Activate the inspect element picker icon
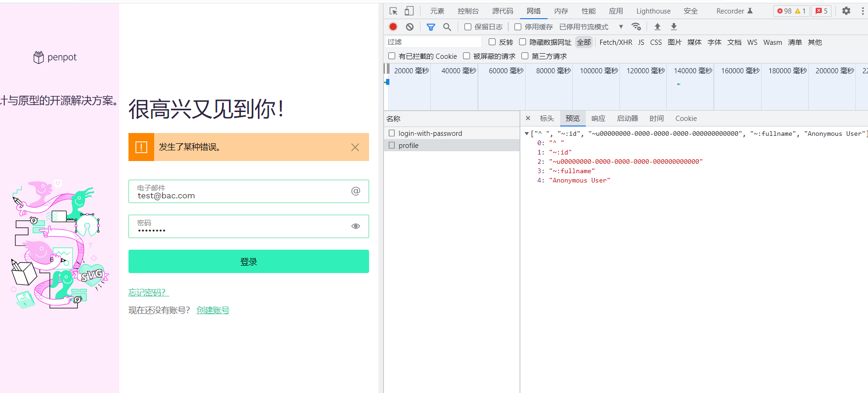This screenshot has height=393, width=868. coord(393,11)
